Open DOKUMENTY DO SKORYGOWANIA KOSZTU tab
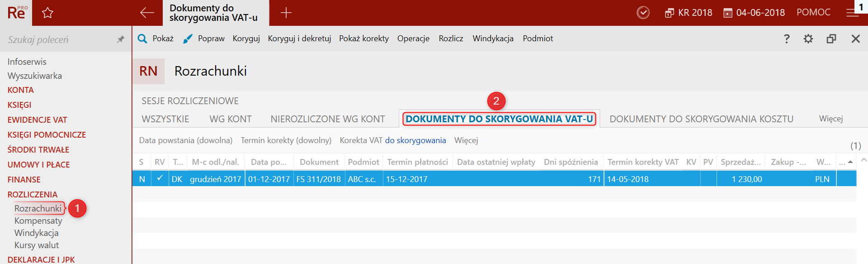Image resolution: width=868 pixels, height=264 pixels. coord(701,119)
